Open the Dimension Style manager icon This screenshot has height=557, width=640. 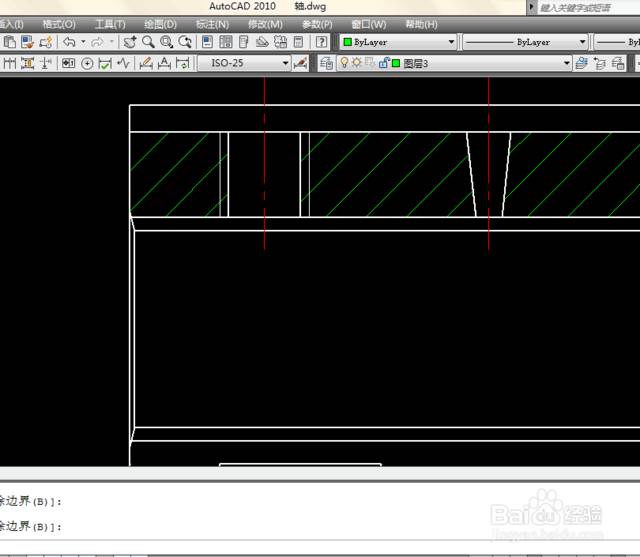(300, 63)
